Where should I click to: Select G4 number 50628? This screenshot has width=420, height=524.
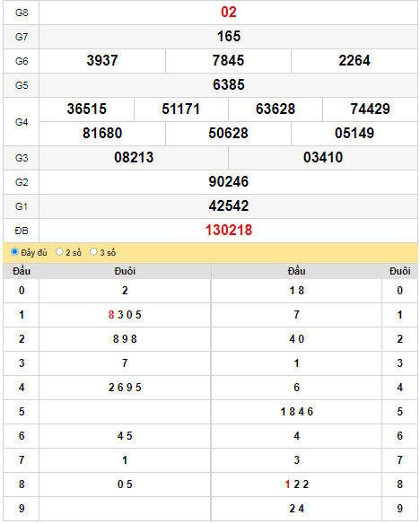point(228,134)
